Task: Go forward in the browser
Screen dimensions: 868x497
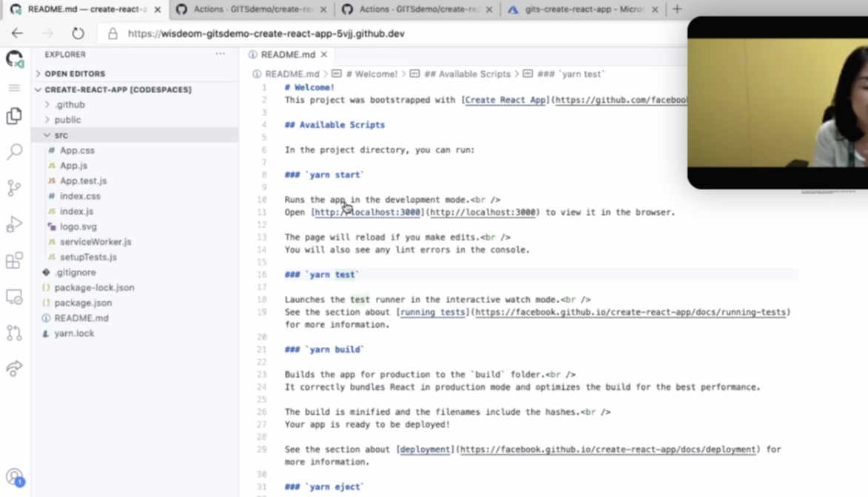Action: click(47, 33)
